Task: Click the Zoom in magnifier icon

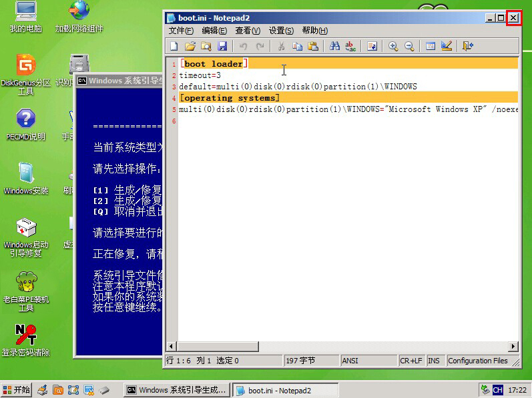Action: point(393,46)
